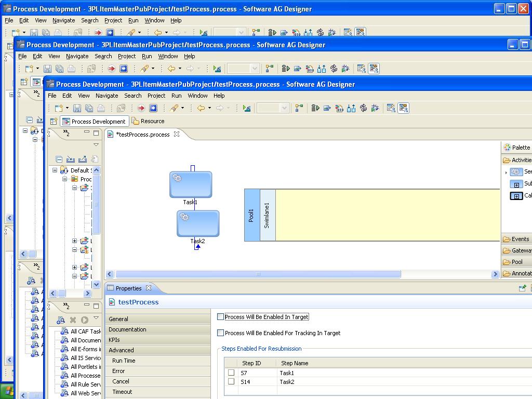
Task: Select the yellow Swimlane1 area
Action: [x=388, y=215]
